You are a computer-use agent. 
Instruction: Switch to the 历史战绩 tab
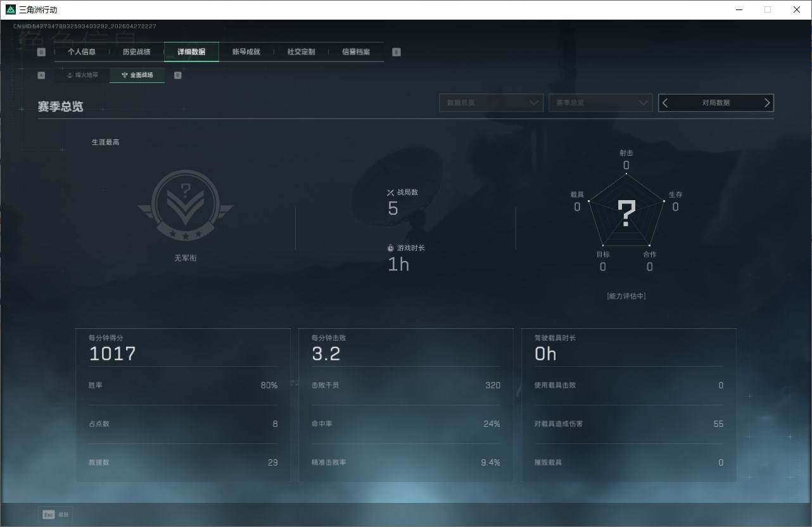(x=136, y=52)
